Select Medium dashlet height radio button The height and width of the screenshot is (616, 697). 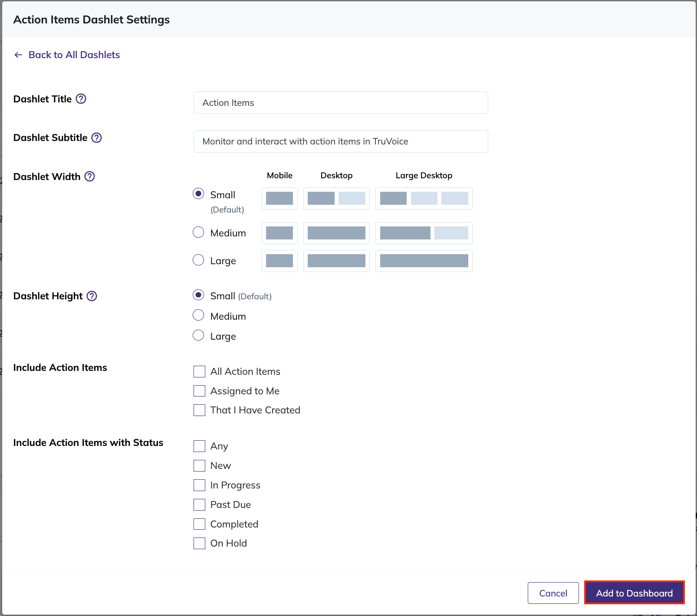click(x=198, y=315)
